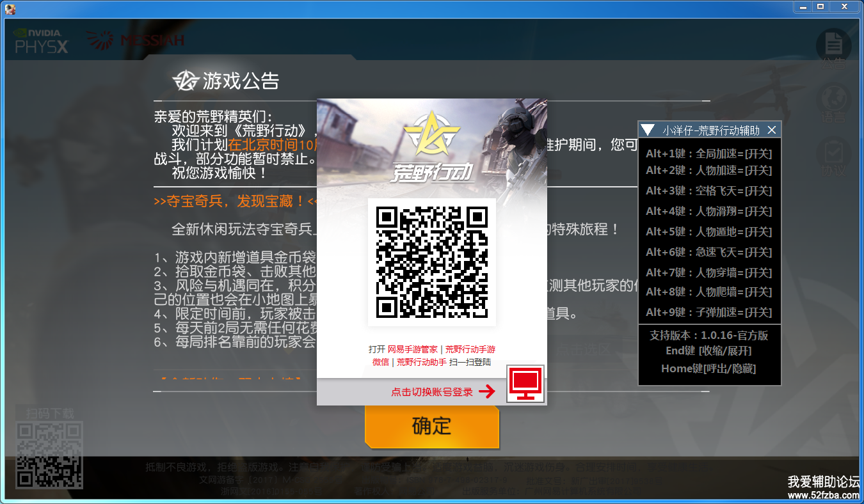Toggle Alt+7键 人物穿墙 switch
The image size is (864, 504).
tap(709, 272)
